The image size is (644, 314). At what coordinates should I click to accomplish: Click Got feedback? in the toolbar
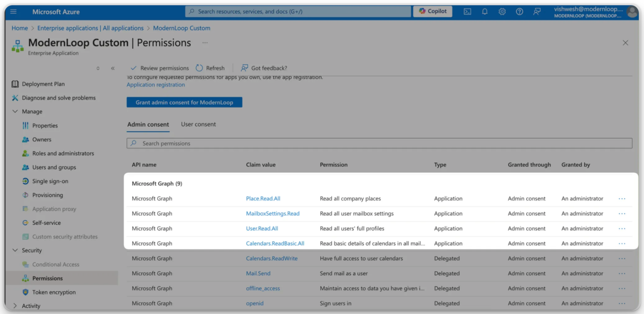264,68
